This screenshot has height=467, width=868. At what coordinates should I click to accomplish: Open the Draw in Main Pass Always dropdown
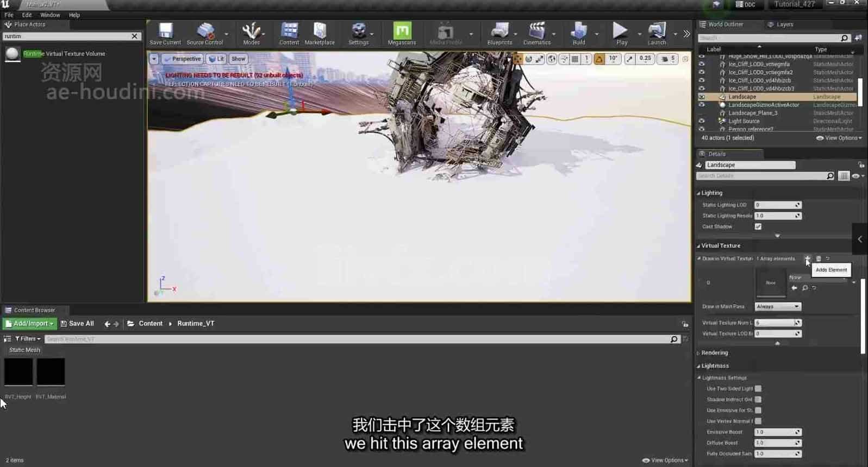pyautogui.click(x=778, y=306)
